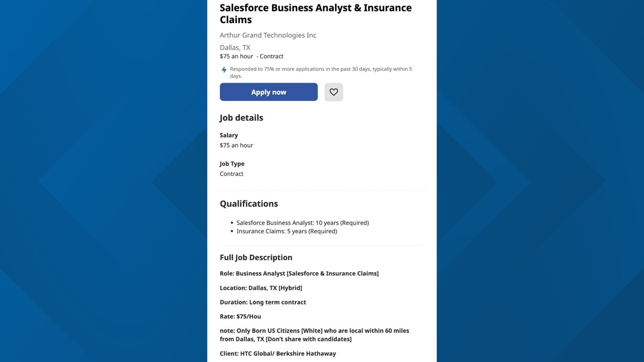Image resolution: width=644 pixels, height=362 pixels.
Task: Click the Salesforce Business Analyst & Insurance Claims title
Action: (315, 14)
